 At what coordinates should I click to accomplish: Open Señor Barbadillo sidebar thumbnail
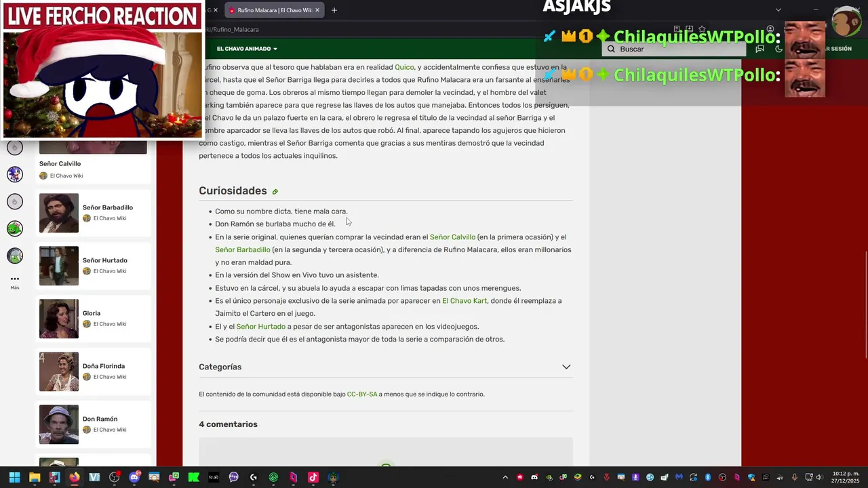click(59, 213)
